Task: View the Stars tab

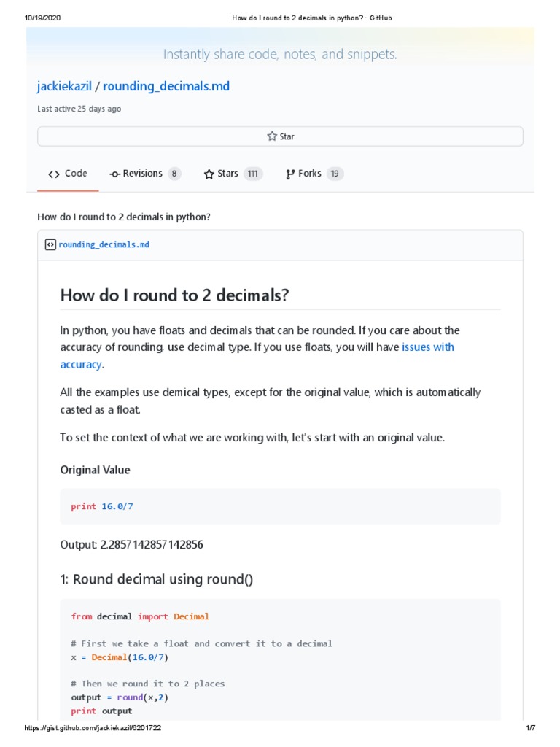Action: (227, 174)
